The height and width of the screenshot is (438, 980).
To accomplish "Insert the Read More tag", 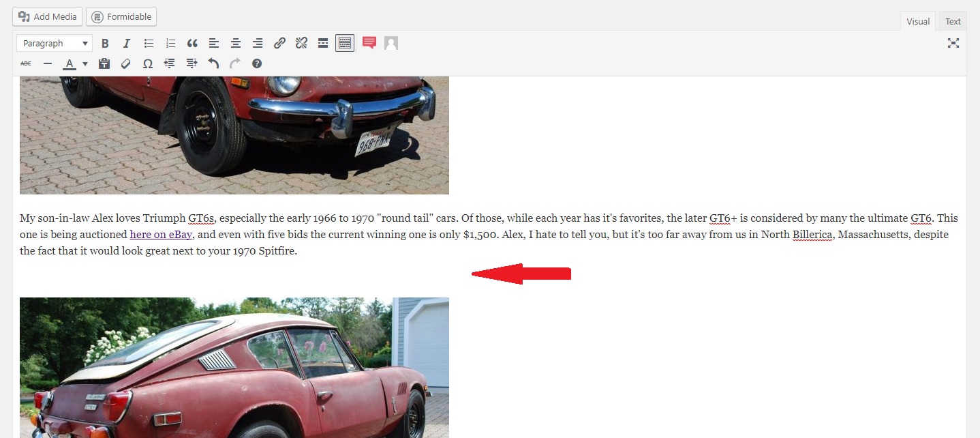I will coord(323,43).
